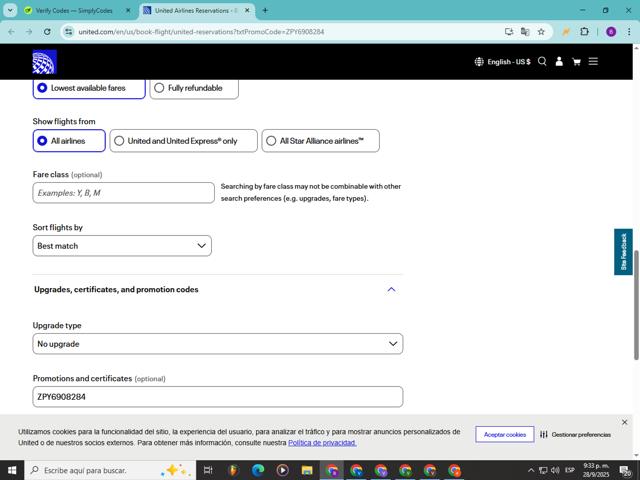Open the network icon in the system tray
This screenshot has width=640, height=480.
[x=543, y=470]
